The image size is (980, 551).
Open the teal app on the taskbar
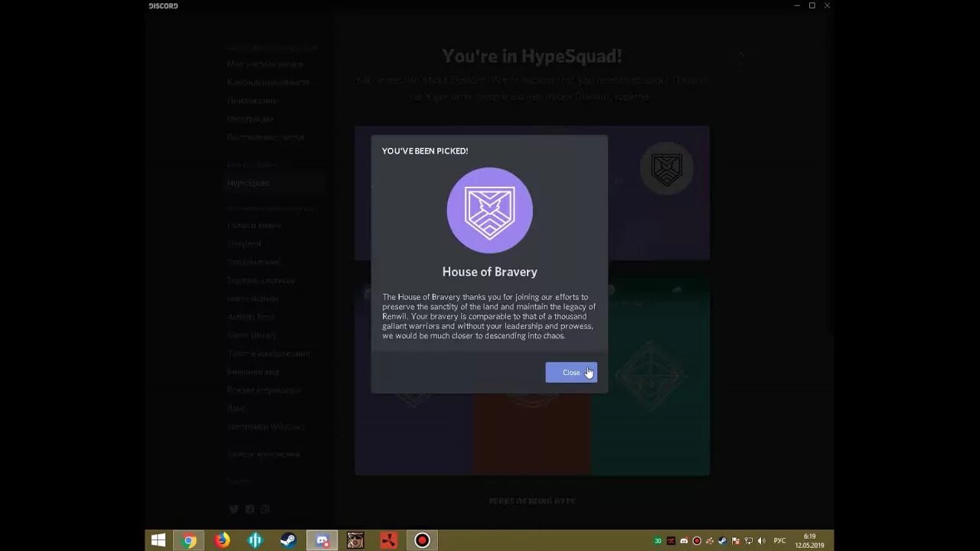point(256,540)
